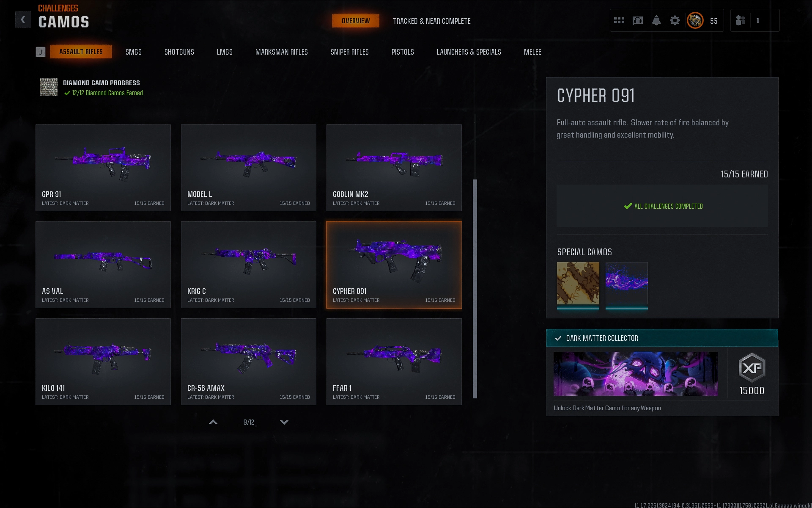Screen dimensions: 812x508
Task: Click the back arrow beside Camos title
Action: [x=23, y=19]
